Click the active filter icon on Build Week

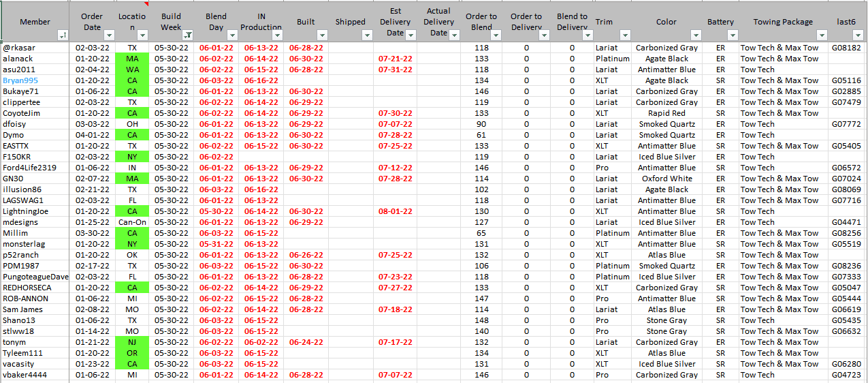(187, 35)
